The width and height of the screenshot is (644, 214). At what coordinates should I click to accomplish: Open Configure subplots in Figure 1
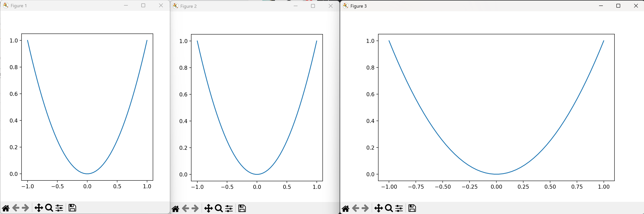coord(59,208)
